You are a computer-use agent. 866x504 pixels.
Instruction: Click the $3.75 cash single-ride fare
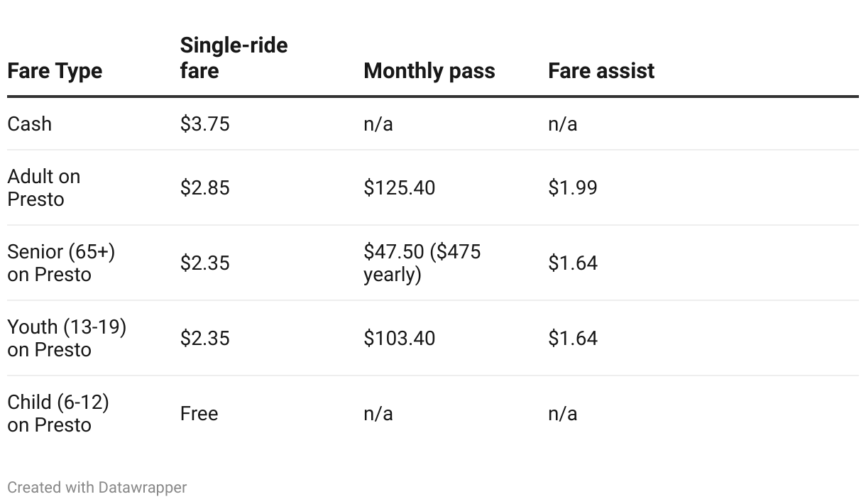pyautogui.click(x=204, y=124)
